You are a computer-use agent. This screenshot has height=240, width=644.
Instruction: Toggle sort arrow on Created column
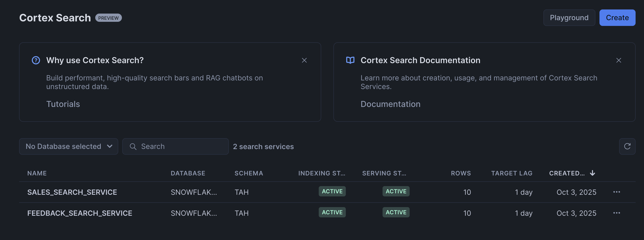(x=592, y=173)
